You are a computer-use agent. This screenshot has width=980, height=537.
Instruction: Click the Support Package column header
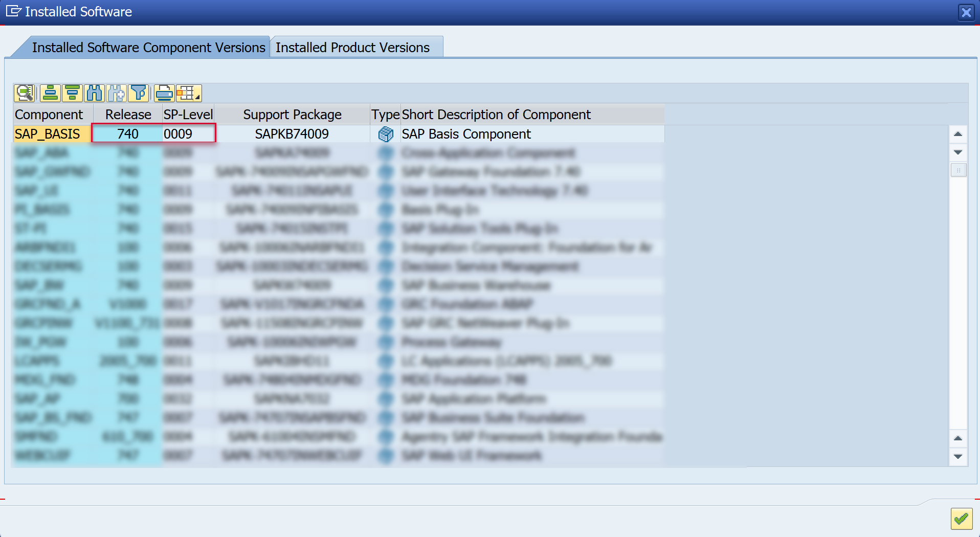coord(292,115)
